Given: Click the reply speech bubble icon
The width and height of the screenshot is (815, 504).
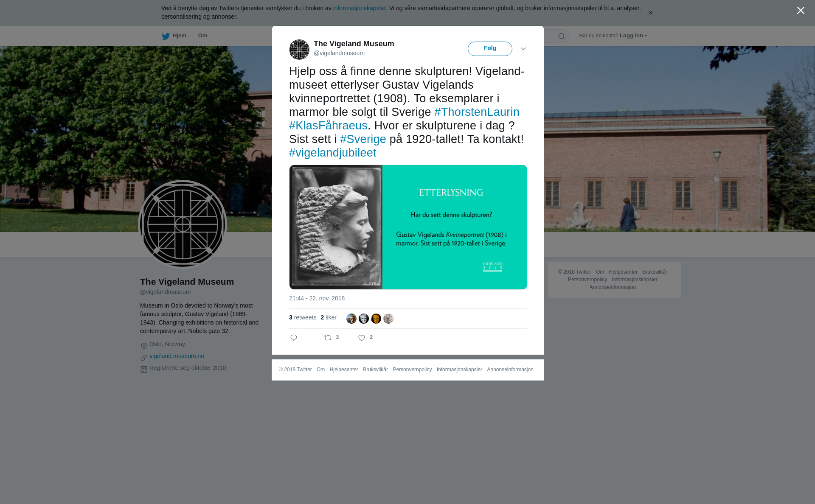Looking at the screenshot, I should pos(294,338).
